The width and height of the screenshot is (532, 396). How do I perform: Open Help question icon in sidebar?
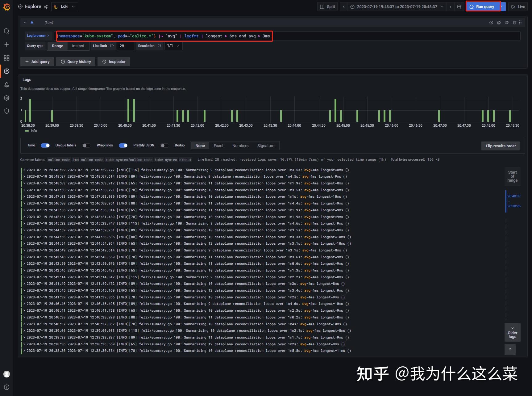coord(6,387)
